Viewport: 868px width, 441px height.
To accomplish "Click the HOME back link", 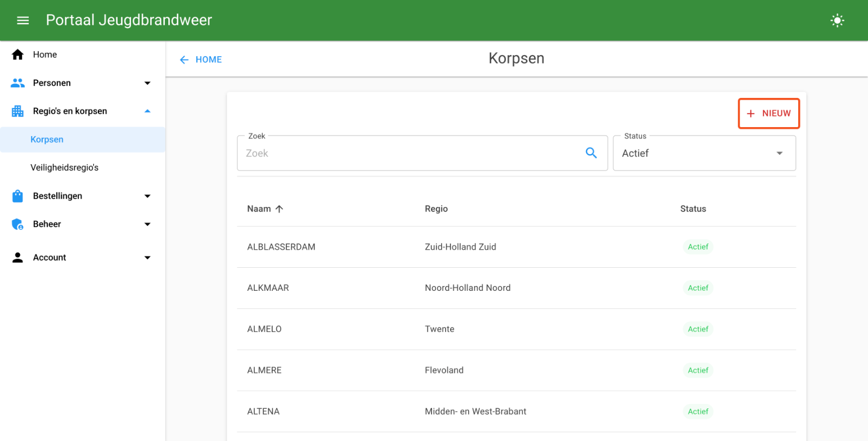I will pos(209,60).
